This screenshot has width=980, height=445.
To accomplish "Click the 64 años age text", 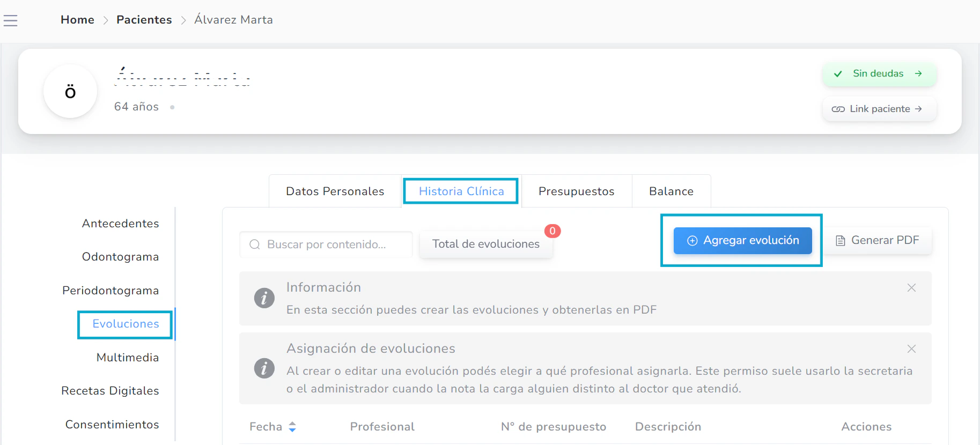I will [136, 107].
